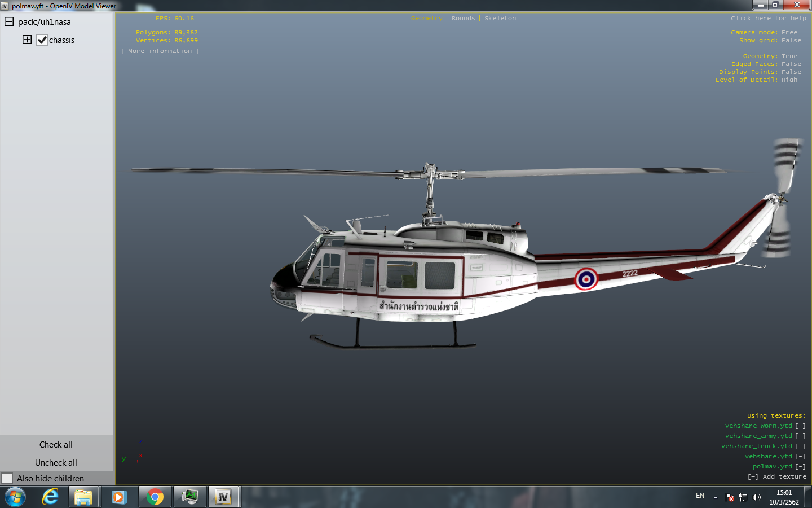Screen dimensions: 812x508
Task: Click the FPS counter text
Action: click(175, 19)
